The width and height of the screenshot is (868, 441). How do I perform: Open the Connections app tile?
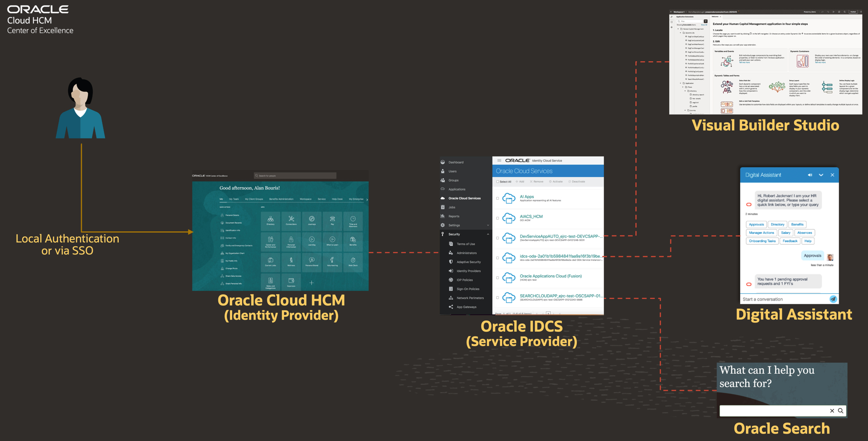pyautogui.click(x=291, y=220)
